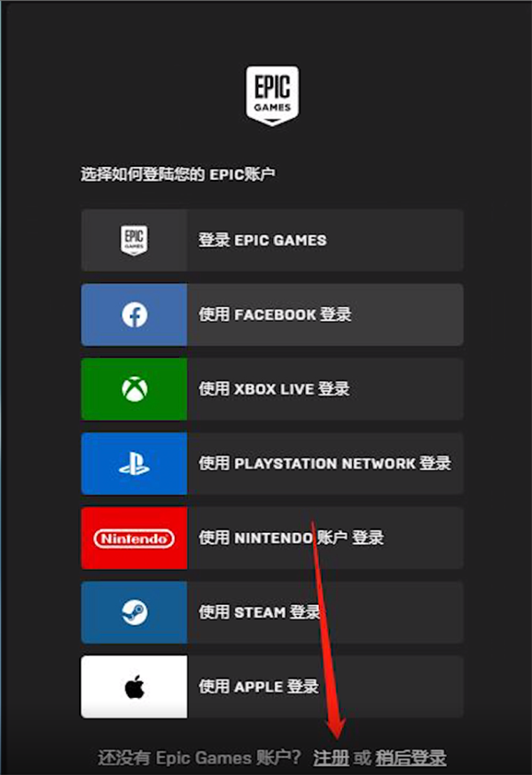Click the Steam logo tile

pos(134,613)
